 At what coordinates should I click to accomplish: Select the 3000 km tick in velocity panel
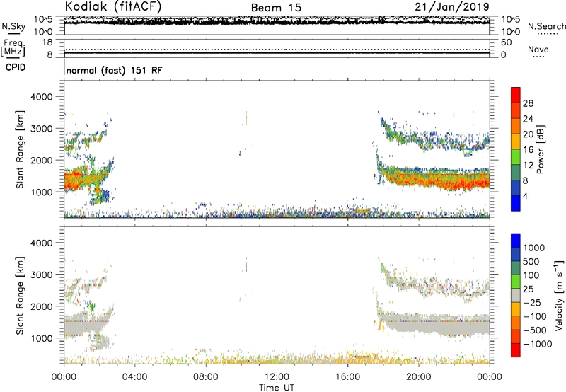(x=42, y=275)
